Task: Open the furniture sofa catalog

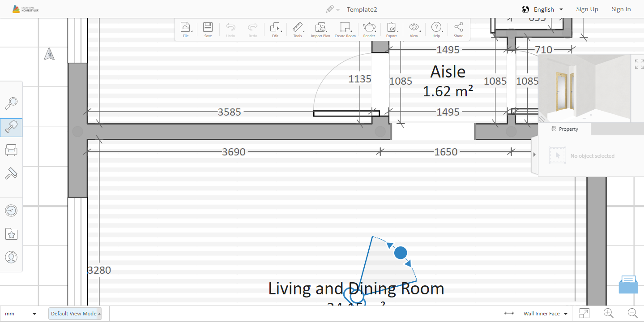Action: click(11, 150)
